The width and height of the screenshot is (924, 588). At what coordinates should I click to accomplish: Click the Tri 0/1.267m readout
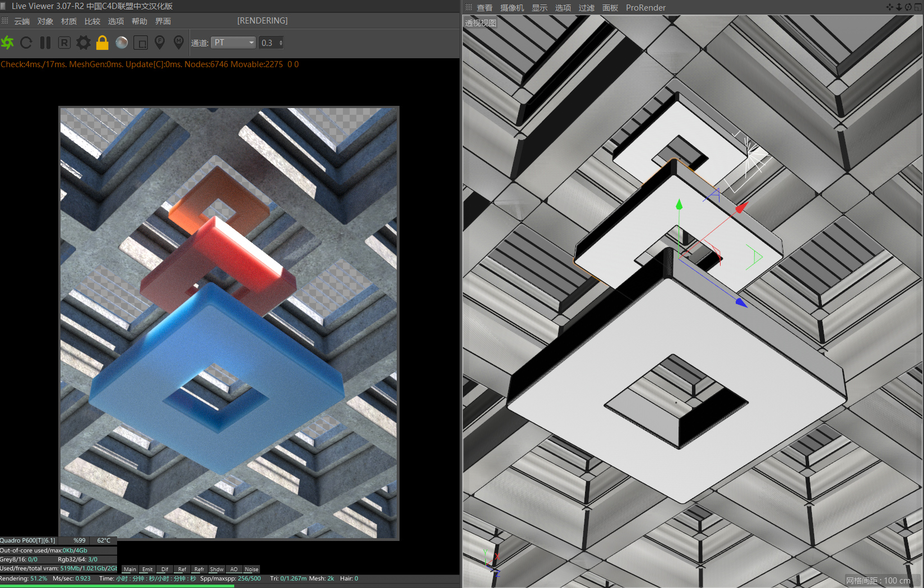click(x=288, y=578)
